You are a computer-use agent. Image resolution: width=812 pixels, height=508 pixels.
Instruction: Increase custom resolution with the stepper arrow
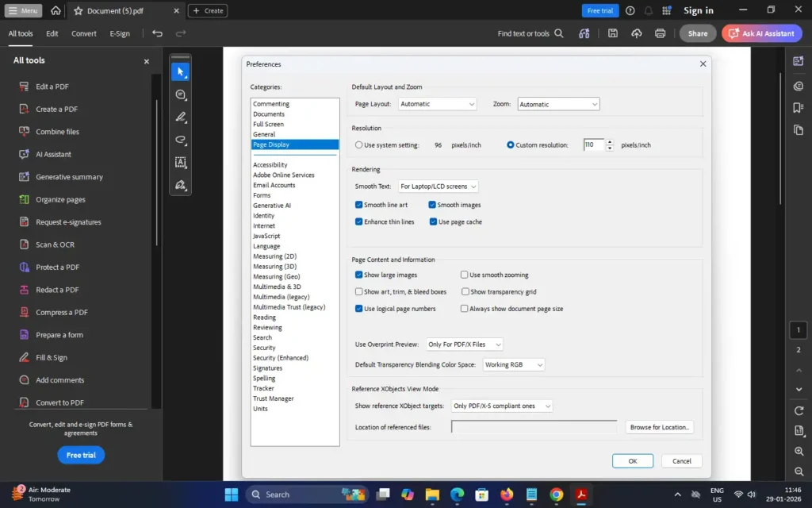[x=609, y=142]
